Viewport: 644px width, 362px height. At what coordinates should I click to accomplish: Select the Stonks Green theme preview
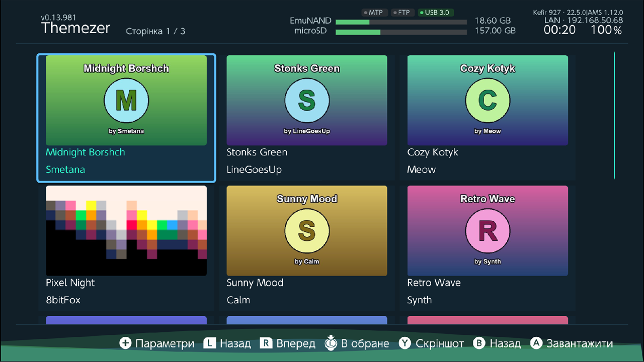(x=307, y=101)
